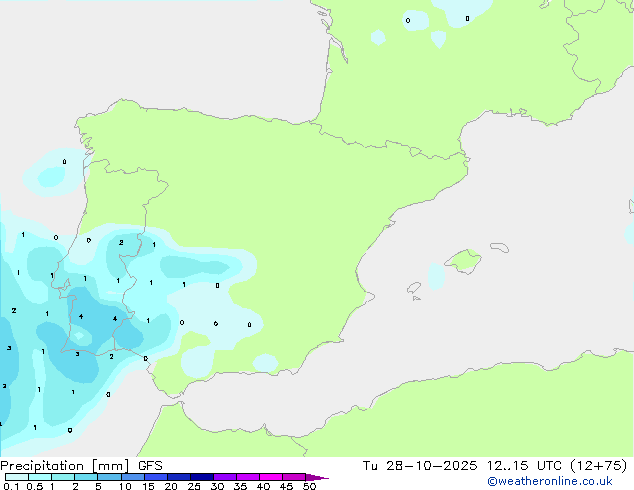Pick the 10–15 mm legend color swatch
Screen dimensions: 634x490
[x=132, y=477]
